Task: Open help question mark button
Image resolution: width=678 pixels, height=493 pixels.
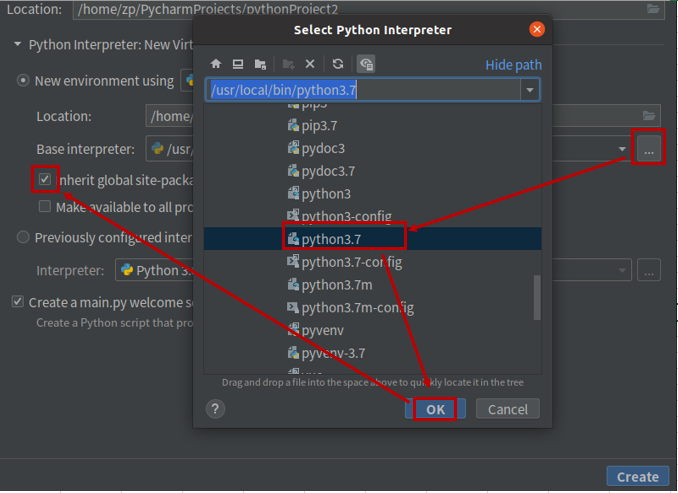Action: click(x=215, y=409)
